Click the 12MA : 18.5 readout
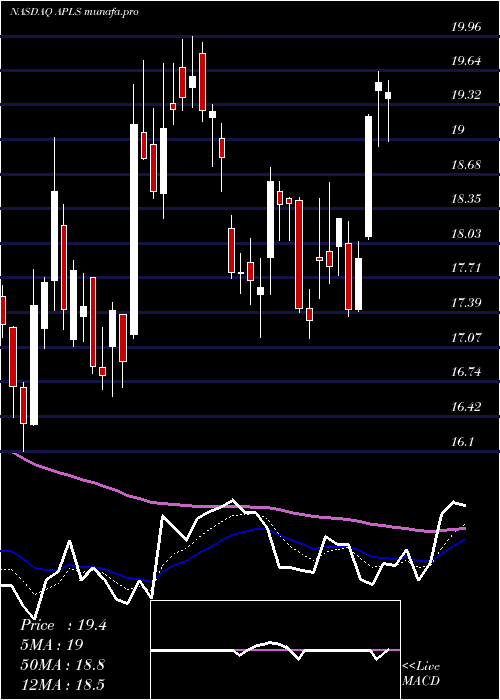The image size is (500, 700). click(x=62, y=684)
